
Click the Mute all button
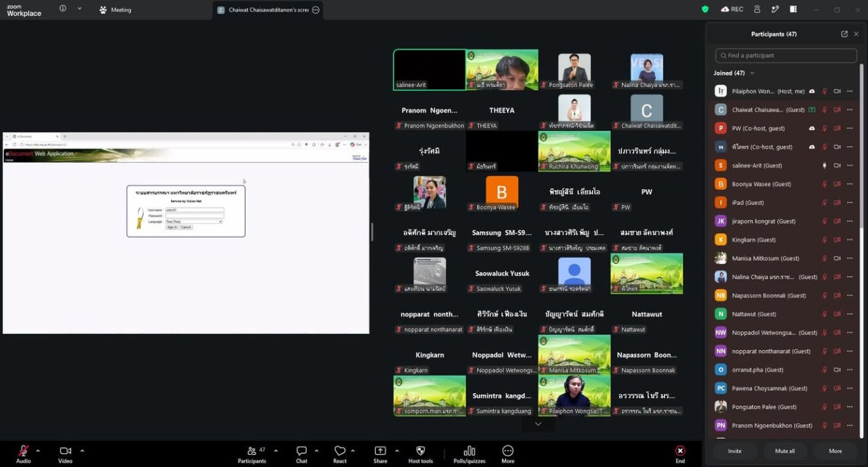[785, 451]
